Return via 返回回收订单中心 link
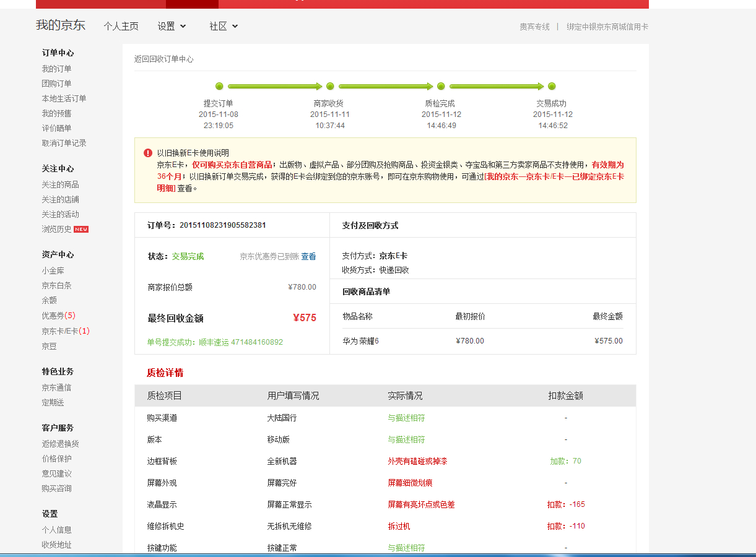Image resolution: width=756 pixels, height=557 pixels. tap(164, 59)
